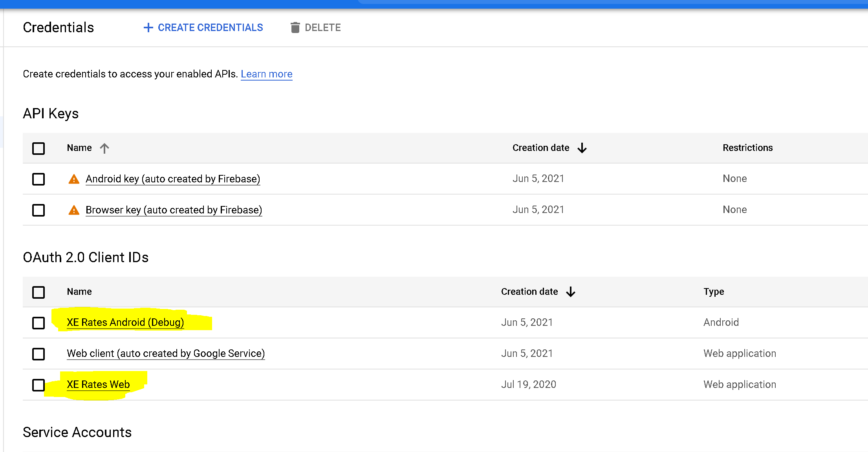Image resolution: width=868 pixels, height=452 pixels.
Task: Click down arrow beside API Keys Creation date
Action: tap(582, 148)
